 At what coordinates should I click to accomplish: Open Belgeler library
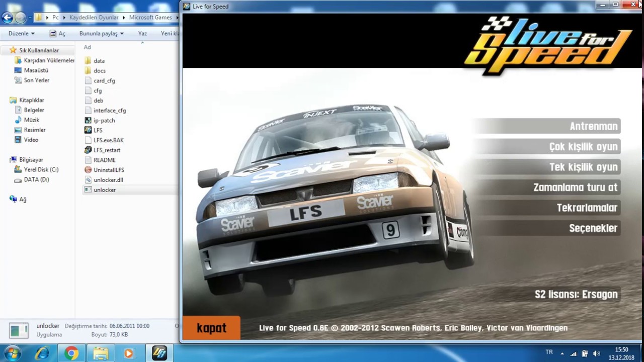click(x=34, y=110)
